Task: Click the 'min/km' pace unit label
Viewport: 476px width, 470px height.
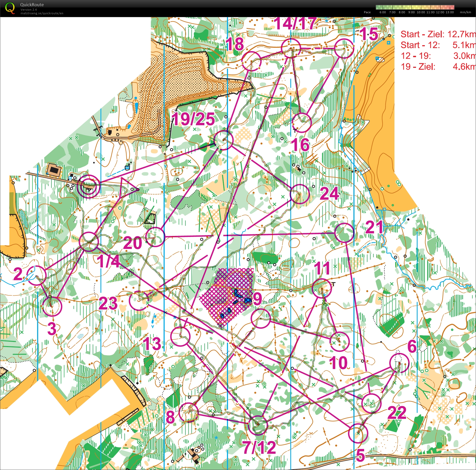Action: [x=465, y=12]
